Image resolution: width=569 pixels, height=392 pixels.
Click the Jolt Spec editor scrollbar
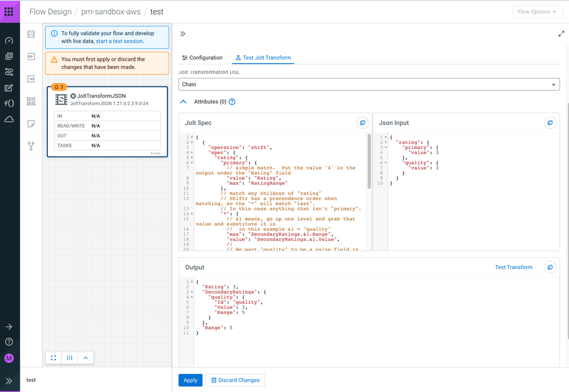pos(369,160)
